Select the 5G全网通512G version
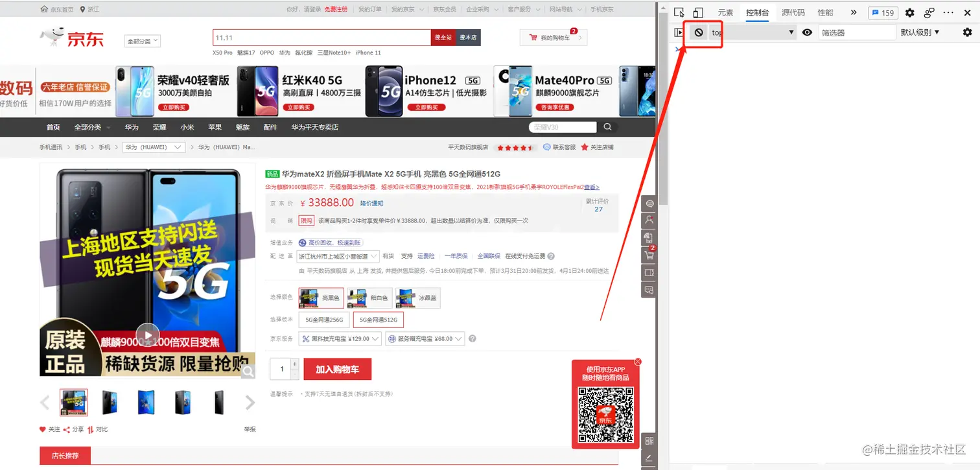Screen dimensions: 980x470 [x=379, y=320]
